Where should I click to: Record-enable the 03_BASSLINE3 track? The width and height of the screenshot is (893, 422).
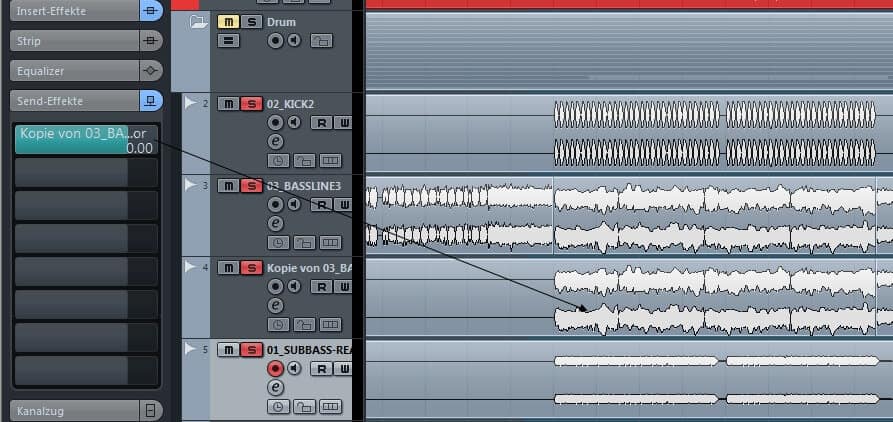coord(276,204)
